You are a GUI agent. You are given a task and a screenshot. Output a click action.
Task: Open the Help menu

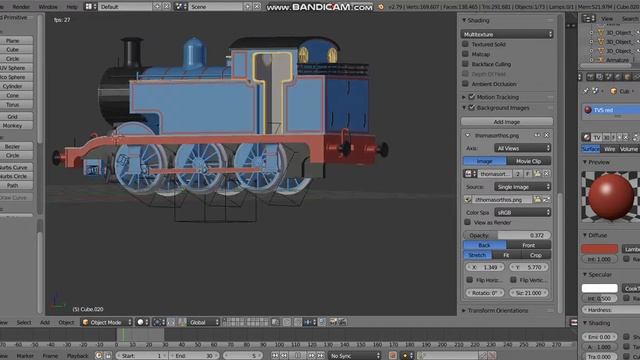point(72,7)
